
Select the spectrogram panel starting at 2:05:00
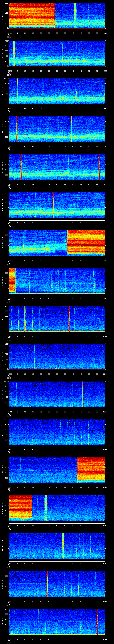57,167
